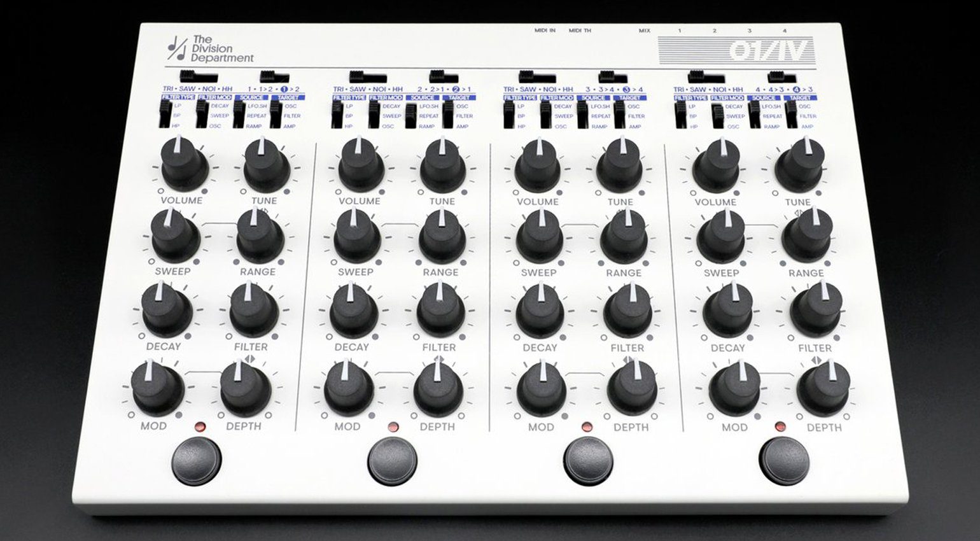Change the fourth channel's SOURCE selector switch
The height and width of the screenshot is (541, 980).
pyautogui.click(x=754, y=116)
